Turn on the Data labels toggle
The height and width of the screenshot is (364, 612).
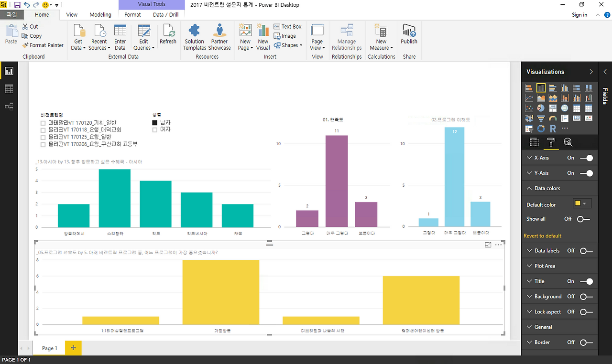click(586, 251)
